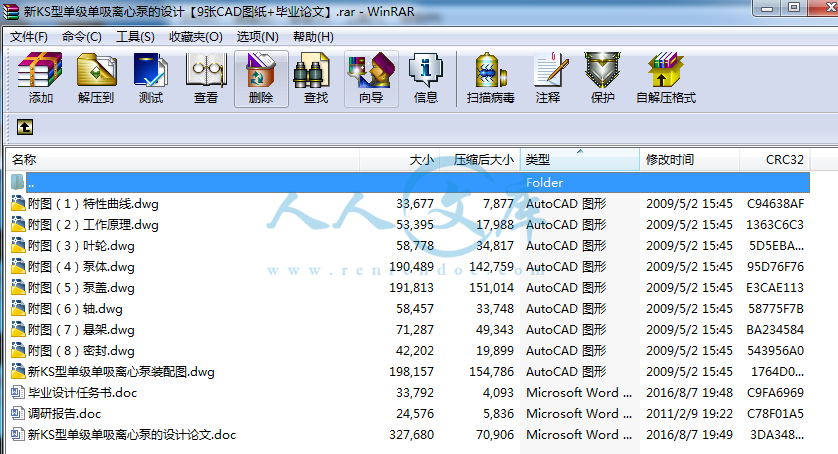Click size value 191,813
Viewport: 838px width, 454px height.
[x=412, y=288]
